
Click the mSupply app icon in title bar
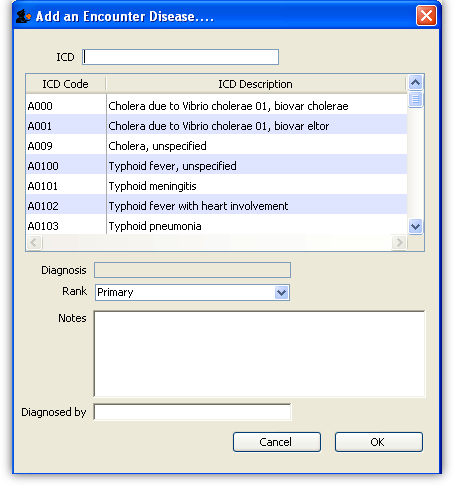click(23, 16)
